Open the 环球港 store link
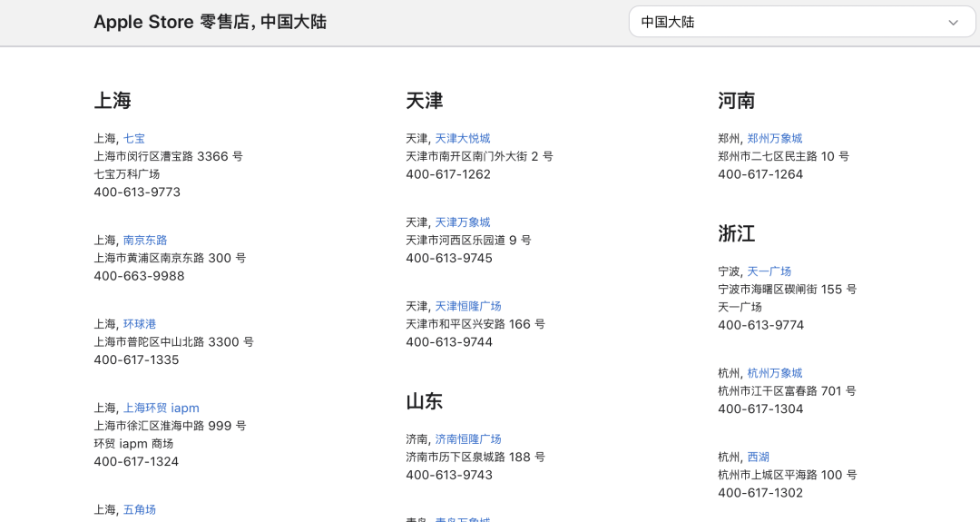The height and width of the screenshot is (522, 980). point(140,324)
